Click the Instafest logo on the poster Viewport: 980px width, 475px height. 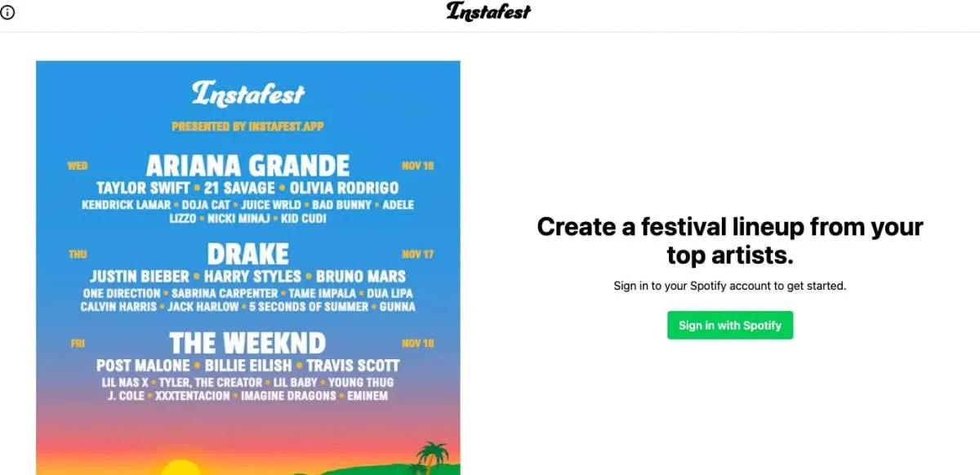(x=247, y=93)
